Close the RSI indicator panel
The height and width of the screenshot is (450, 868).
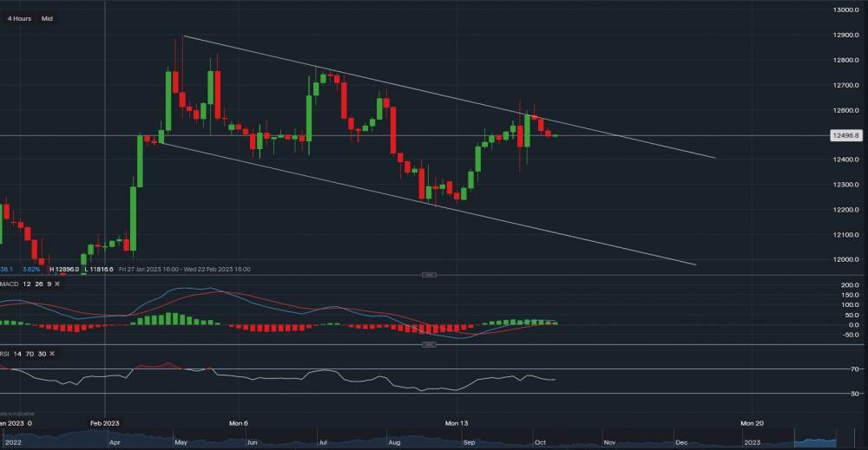pos(53,354)
